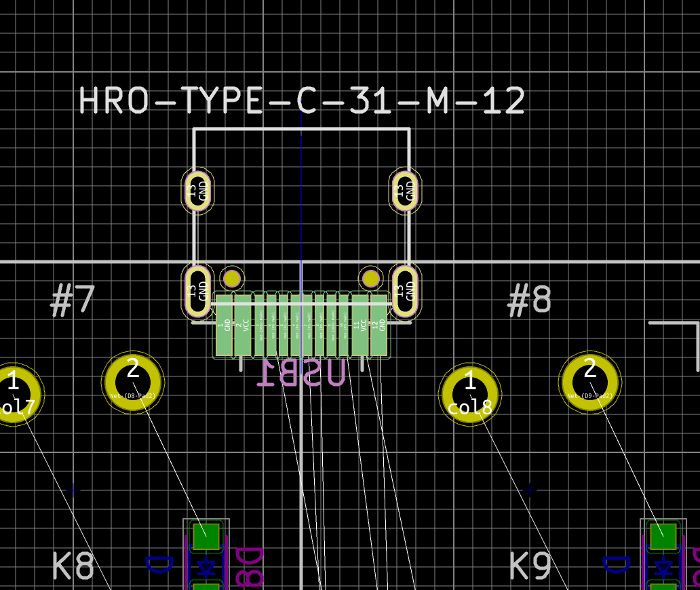Viewport: 700px width, 590px height.
Task: Click pad 11 VCC on USB1 connector
Action: (x=360, y=326)
